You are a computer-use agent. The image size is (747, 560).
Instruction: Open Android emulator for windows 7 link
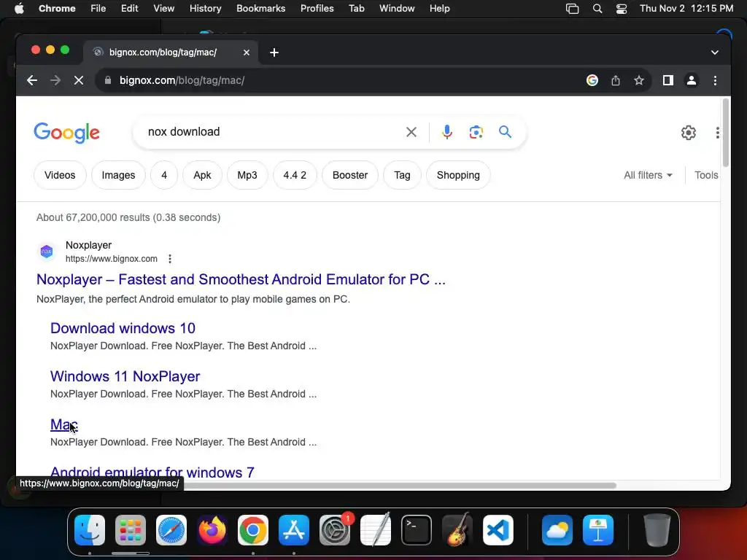click(152, 472)
